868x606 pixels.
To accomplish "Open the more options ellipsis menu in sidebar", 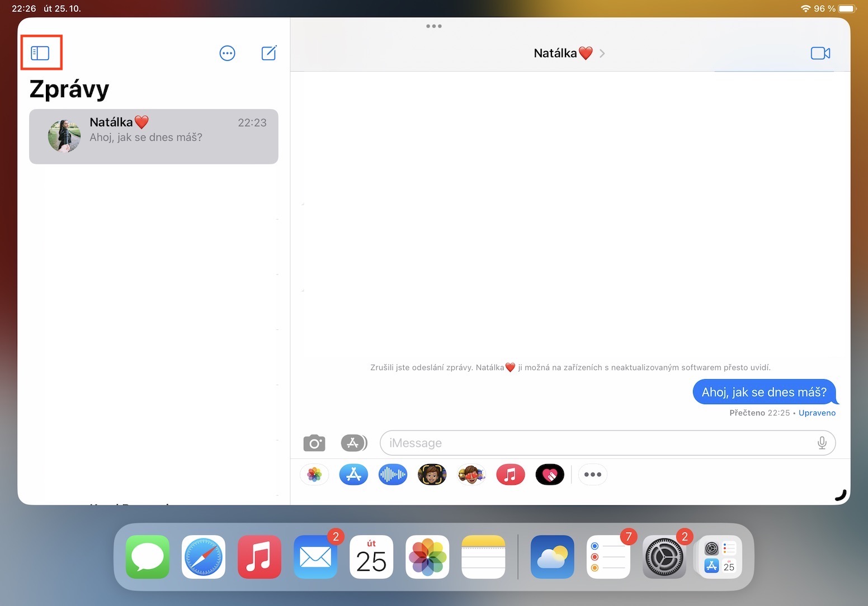I will 227,53.
